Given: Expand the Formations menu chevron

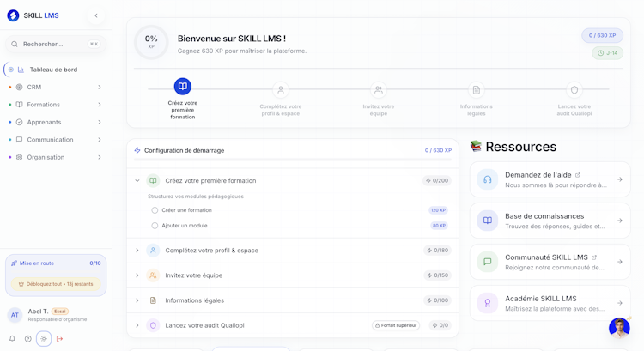Looking at the screenshot, I should point(100,105).
